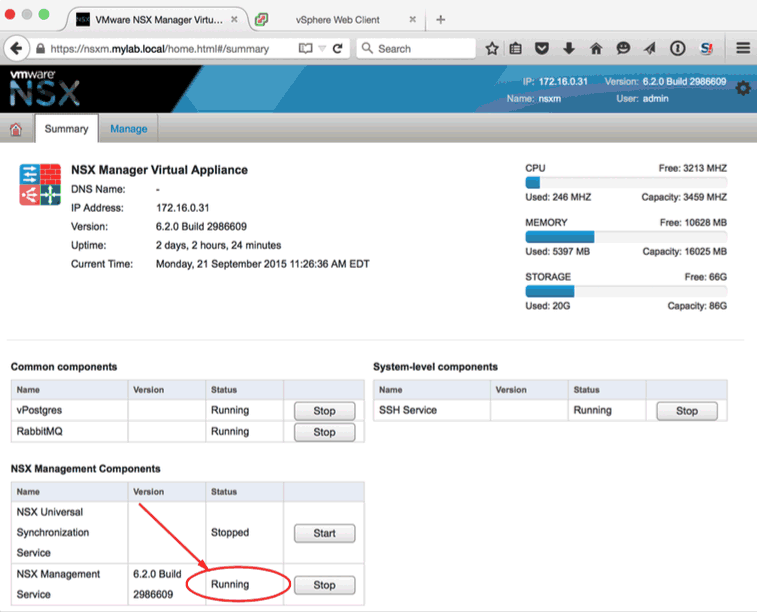Stop the SSH Service

686,411
